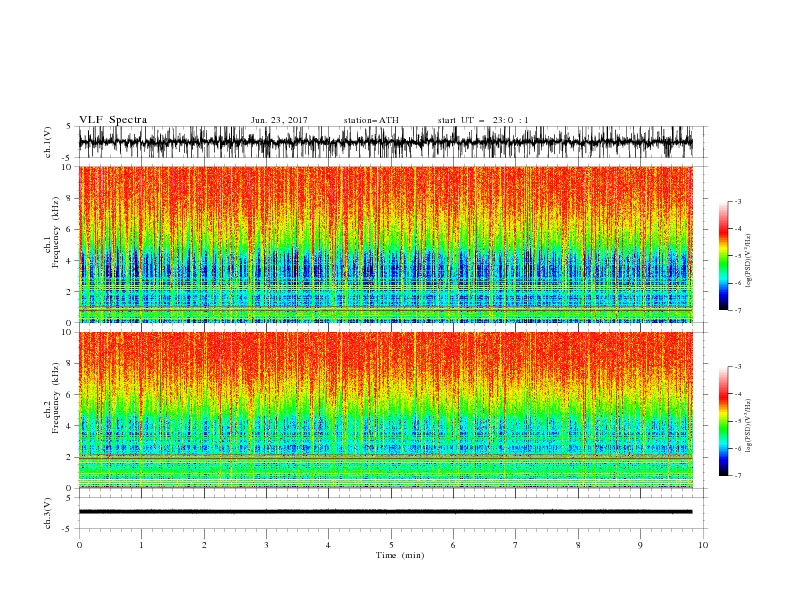Click the "ch.1(V)" waveform axis label
The image size is (792, 612).
(x=48, y=142)
